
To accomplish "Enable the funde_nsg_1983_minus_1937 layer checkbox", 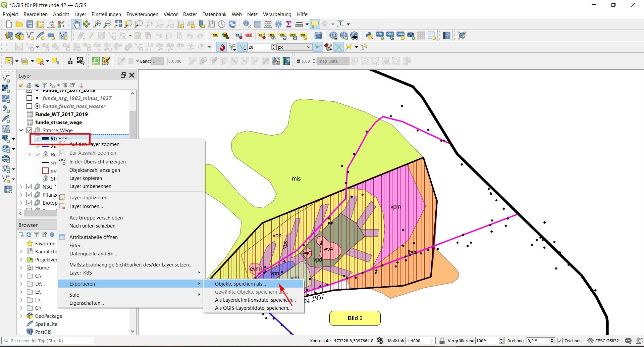I will point(29,98).
